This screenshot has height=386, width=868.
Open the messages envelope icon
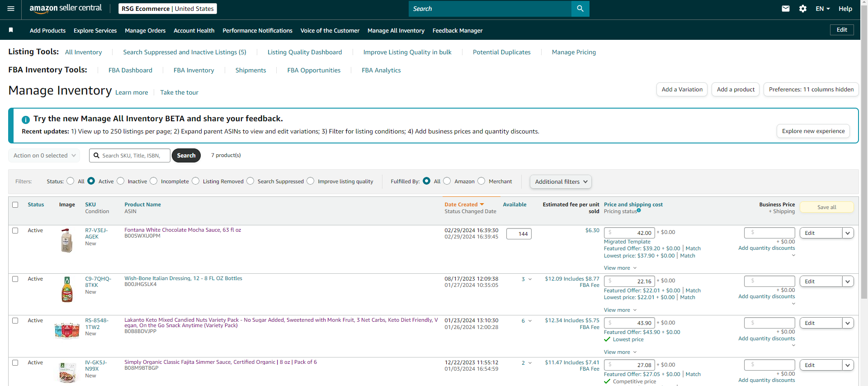786,9
